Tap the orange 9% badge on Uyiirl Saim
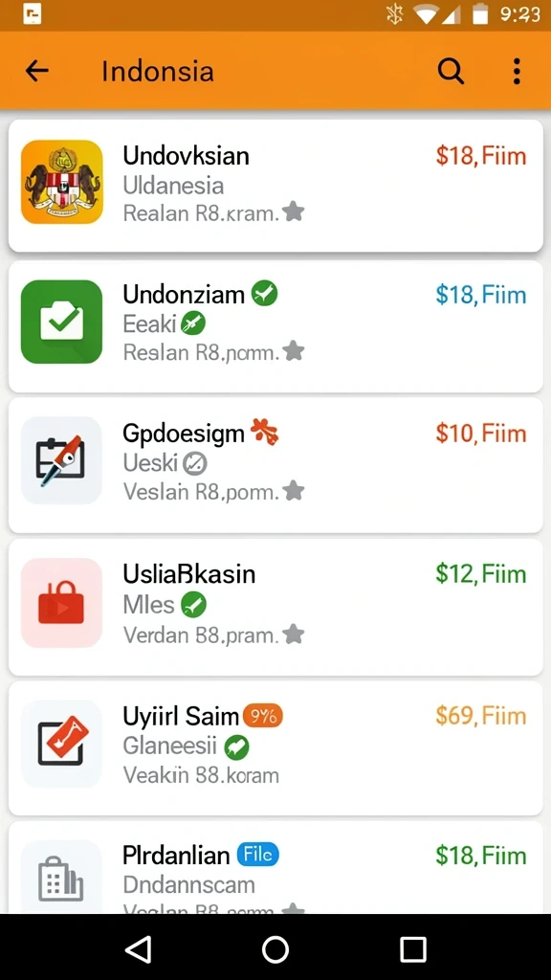Image resolution: width=551 pixels, height=980 pixels. pos(262,715)
